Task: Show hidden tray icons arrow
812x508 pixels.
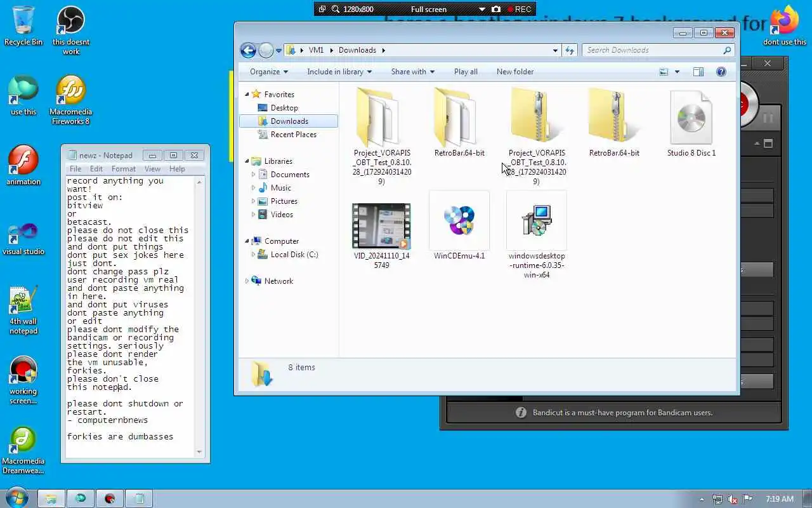Action: coord(702,499)
